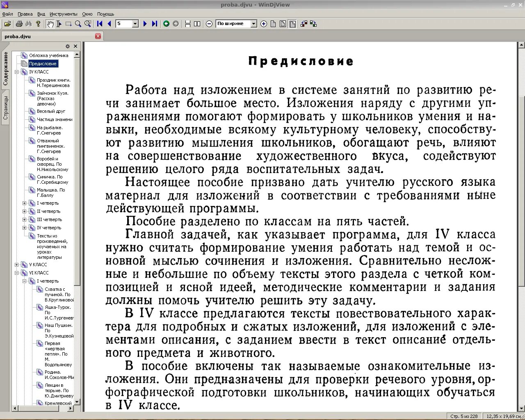The width and height of the screenshot is (525, 420).
Task: Open the Файл menu
Action: (x=7, y=14)
